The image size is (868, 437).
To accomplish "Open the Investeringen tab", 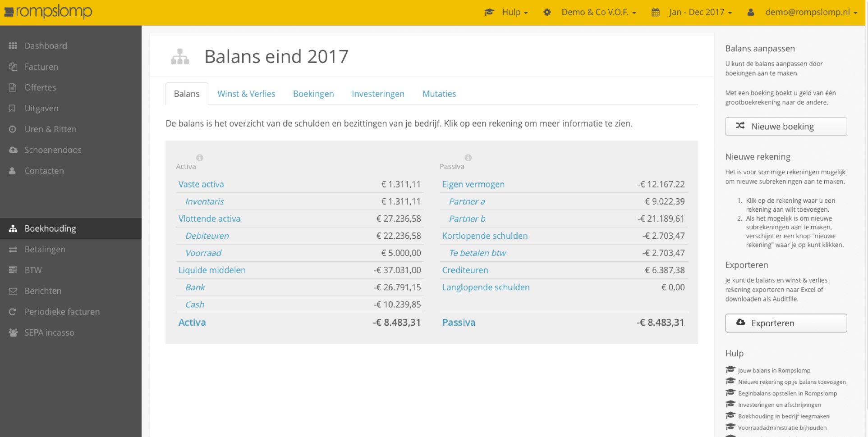I will (378, 94).
